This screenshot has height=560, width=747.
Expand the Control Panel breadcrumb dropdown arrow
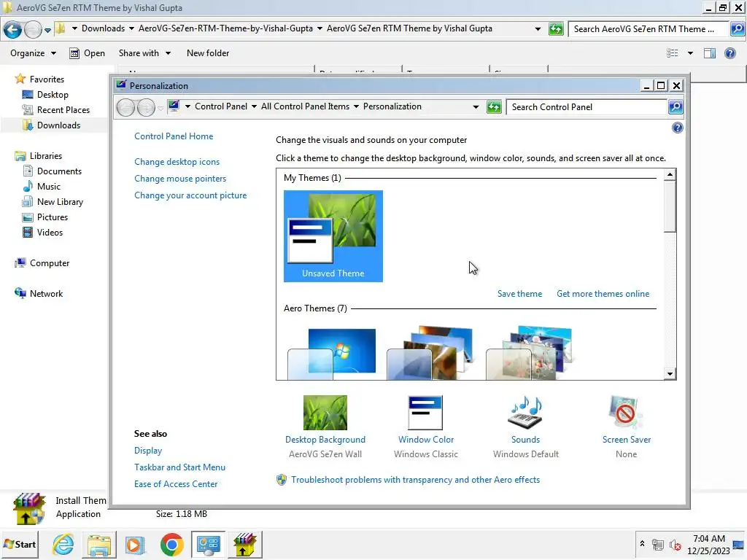tap(254, 106)
